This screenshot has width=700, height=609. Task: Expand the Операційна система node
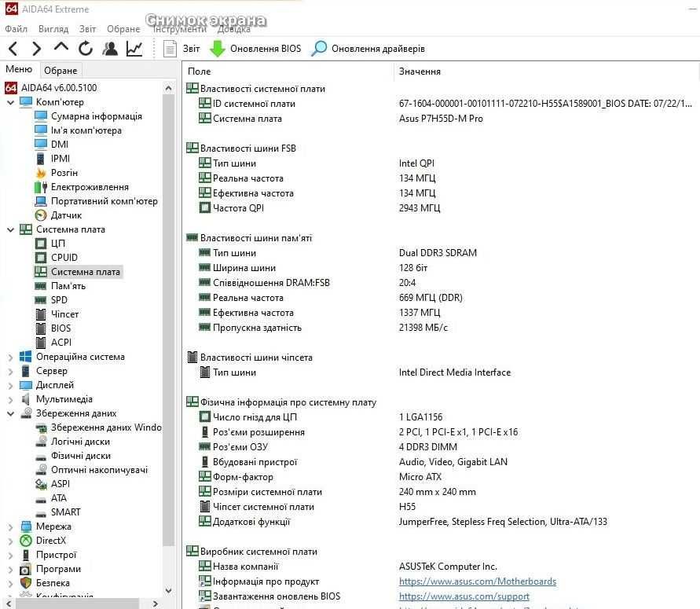tap(11, 358)
